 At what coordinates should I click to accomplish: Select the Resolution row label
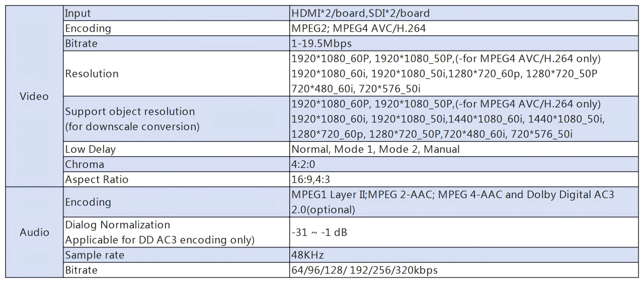tap(92, 73)
